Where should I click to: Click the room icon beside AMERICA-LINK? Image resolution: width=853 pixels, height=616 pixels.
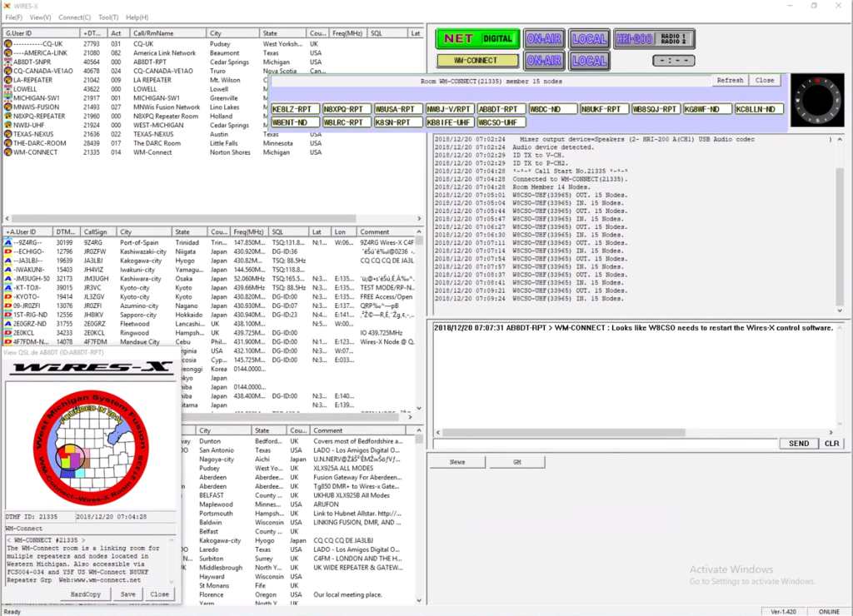(8, 53)
